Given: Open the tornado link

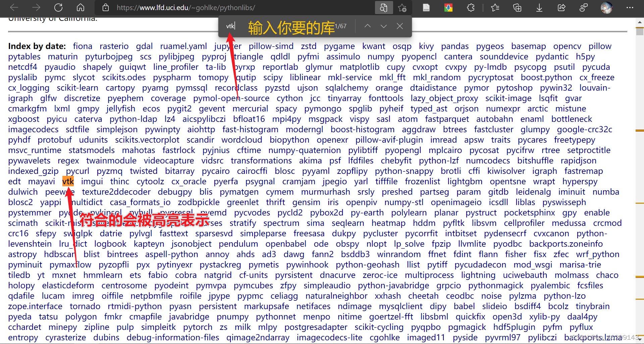Looking at the screenshot, I should coord(85,306).
